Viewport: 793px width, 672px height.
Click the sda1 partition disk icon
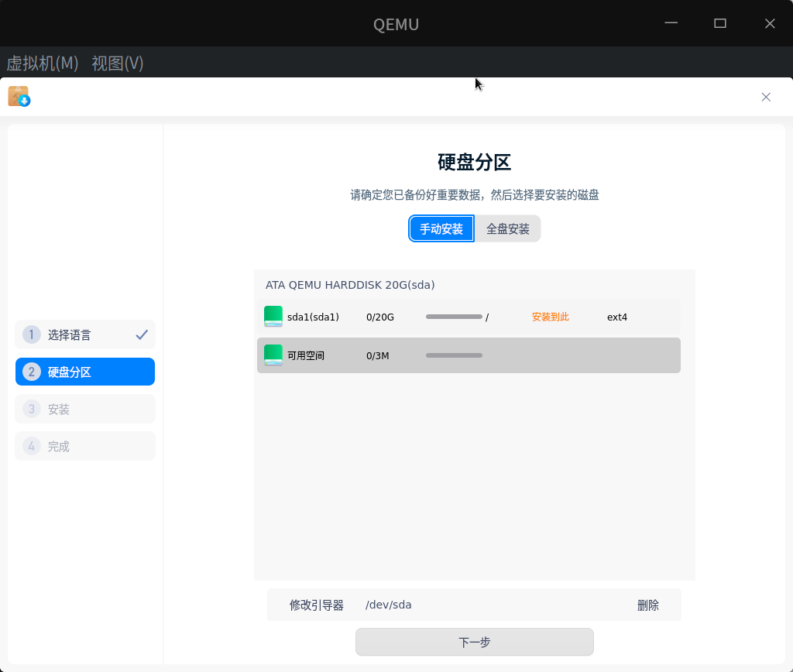273,317
